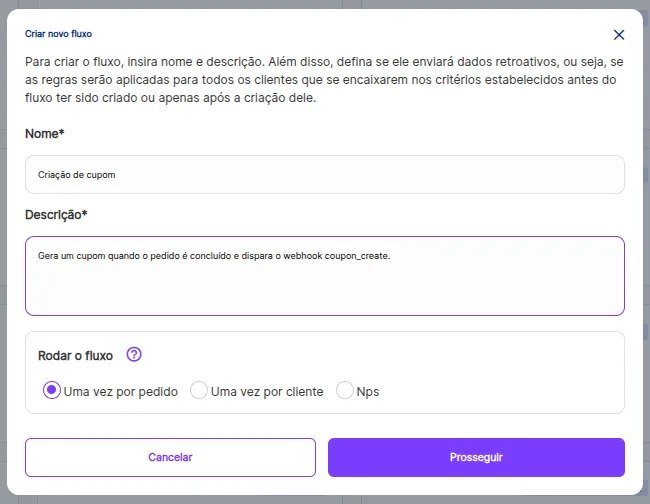Open the Rodar o fluxo help icon
This screenshot has height=504, width=650.
pyautogui.click(x=134, y=355)
